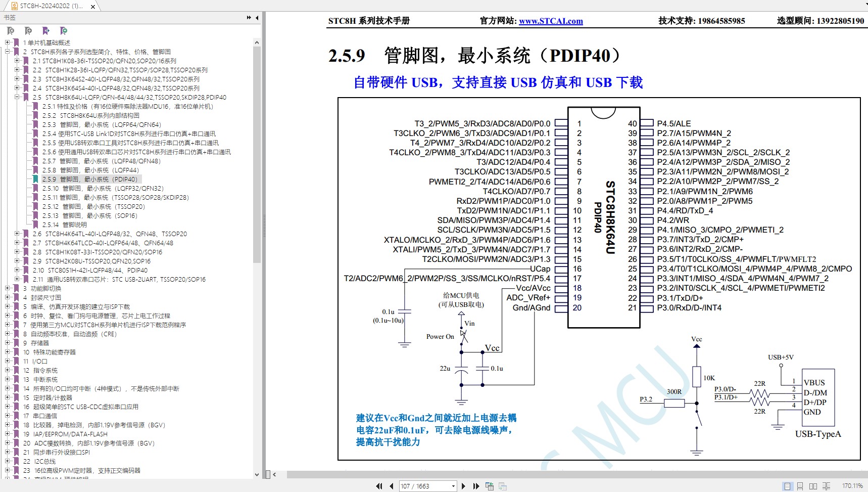Expand bookmark 2.1 STC8H1K08-36I

[x=17, y=61]
